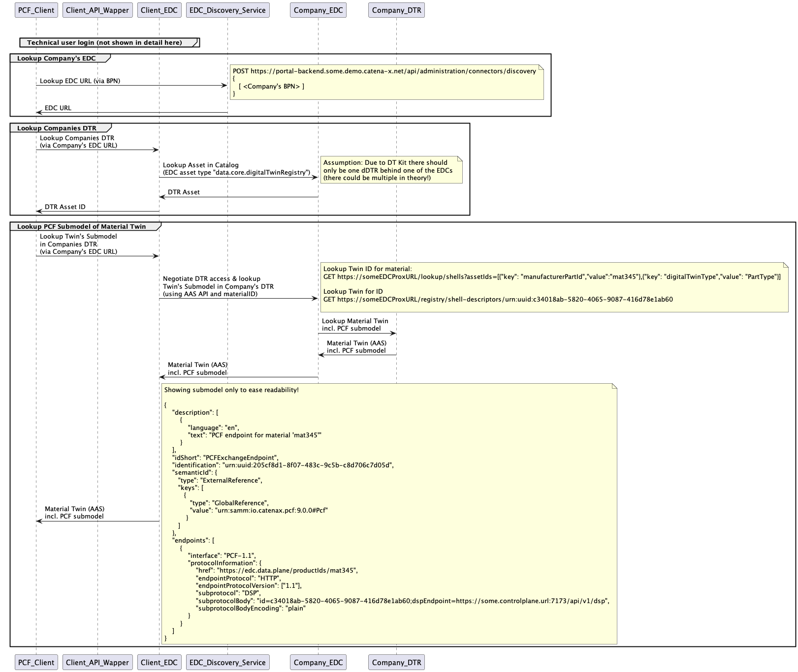
Task: Select the bottom Company_DTR participant box
Action: coord(396,662)
